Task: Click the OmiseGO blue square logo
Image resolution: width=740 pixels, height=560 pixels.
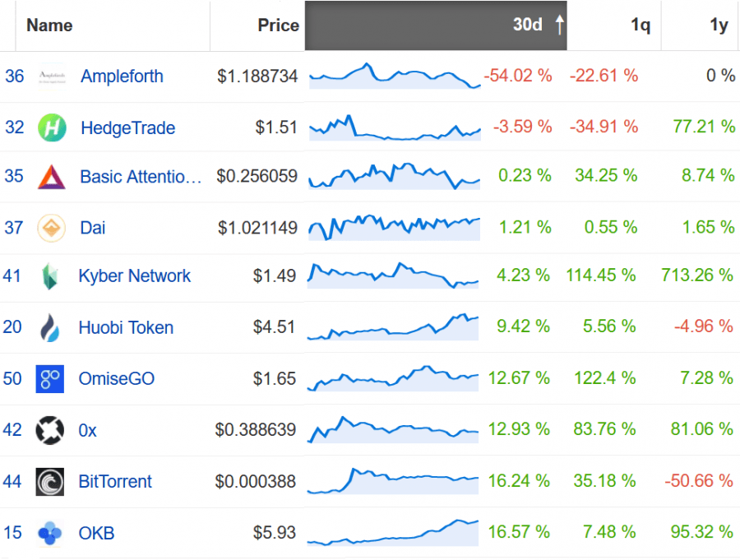Action: pos(50,379)
